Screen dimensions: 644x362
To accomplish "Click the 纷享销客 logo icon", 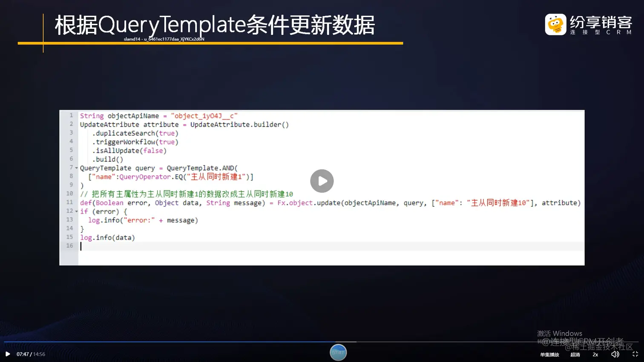I will 555,24.
